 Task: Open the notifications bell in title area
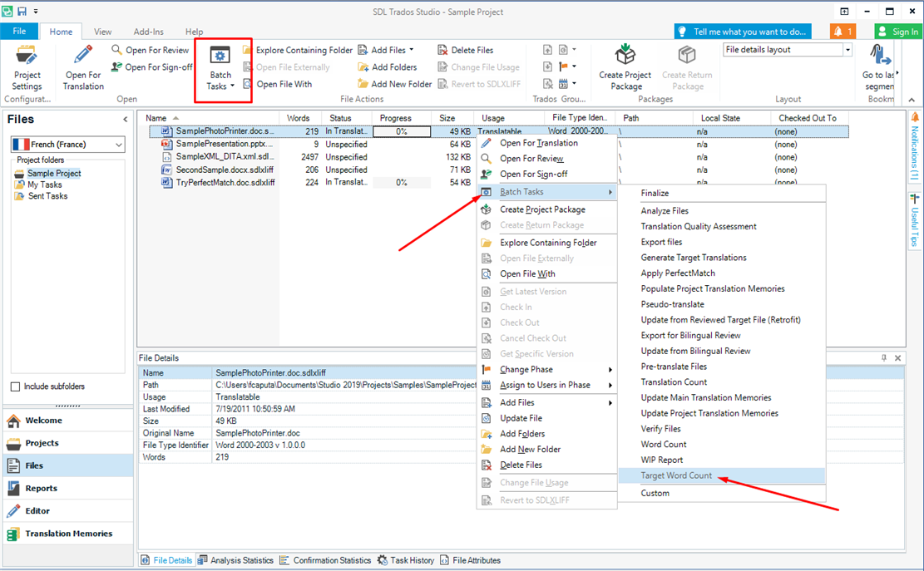[842, 32]
